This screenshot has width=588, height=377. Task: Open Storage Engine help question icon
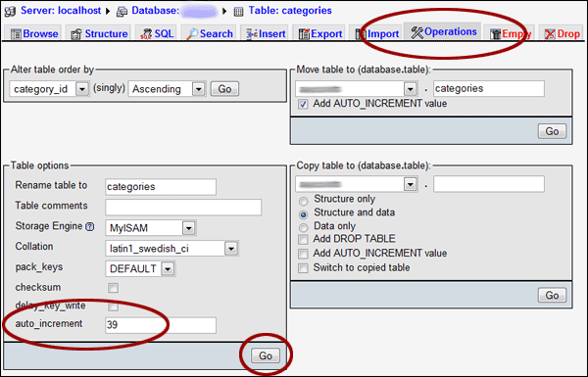pos(89,226)
